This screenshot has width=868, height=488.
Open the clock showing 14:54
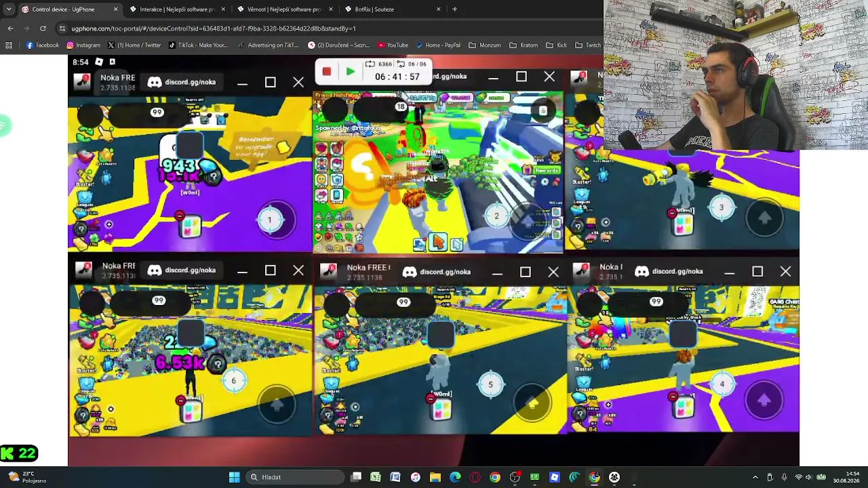(x=847, y=477)
